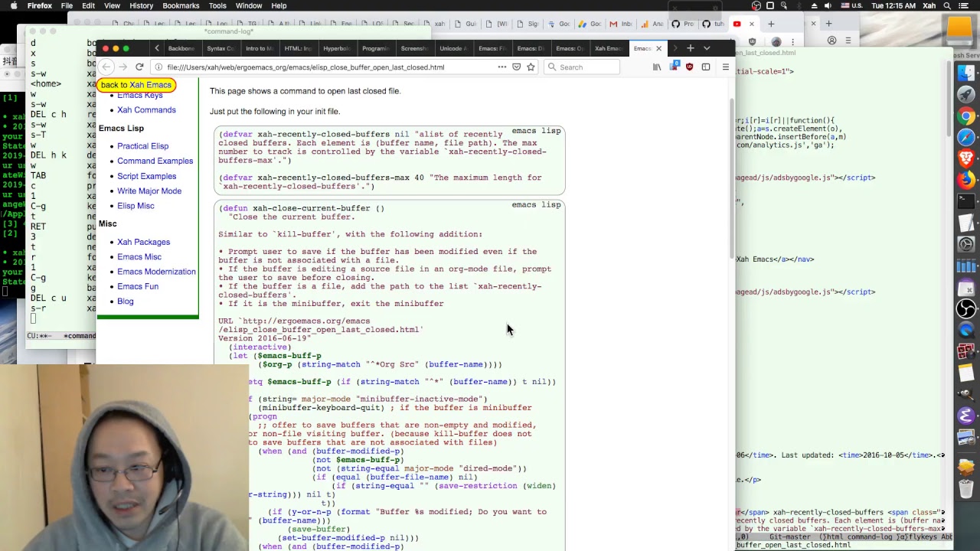980x551 pixels.
Task: Open Trash in the dock
Action: (966, 488)
